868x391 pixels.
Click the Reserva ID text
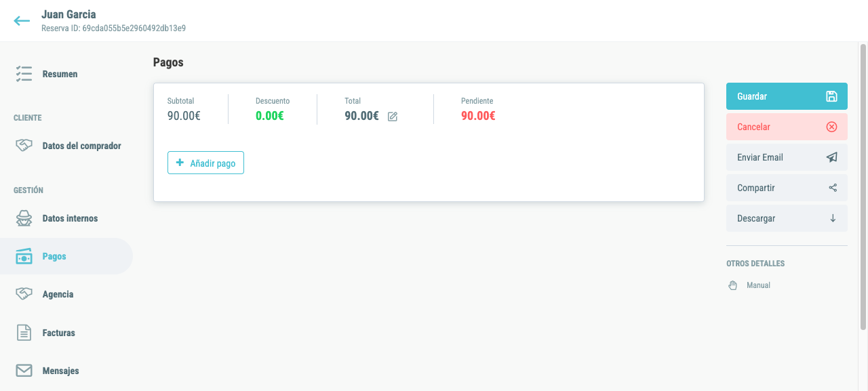113,28
